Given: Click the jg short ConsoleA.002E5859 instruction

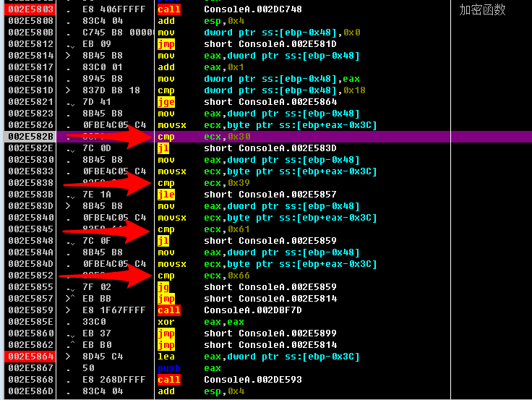Looking at the screenshot, I should [247, 287].
